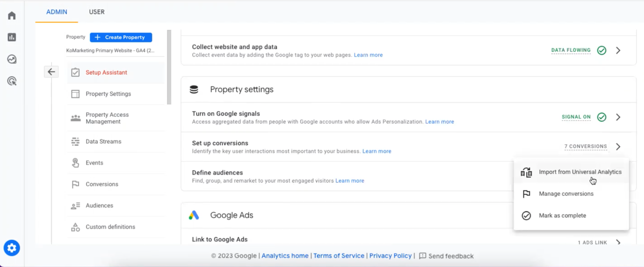Click the Set up conversions row title

(x=220, y=143)
